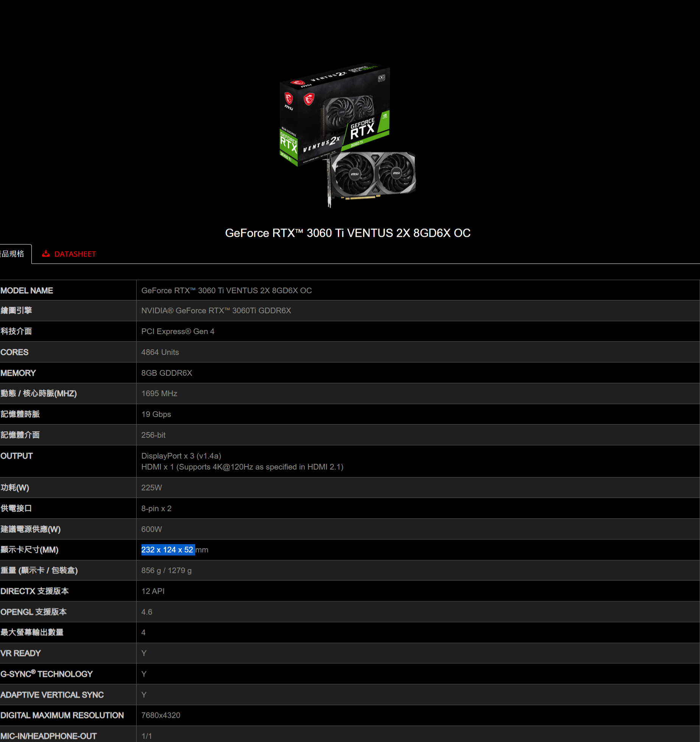Click the 動態 / 核心時脈(MHZ) label
Screen dimensions: 700x742
(x=39, y=394)
